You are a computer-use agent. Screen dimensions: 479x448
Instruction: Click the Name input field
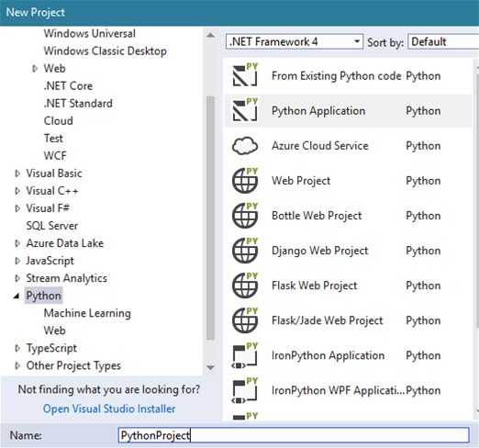pos(294,435)
